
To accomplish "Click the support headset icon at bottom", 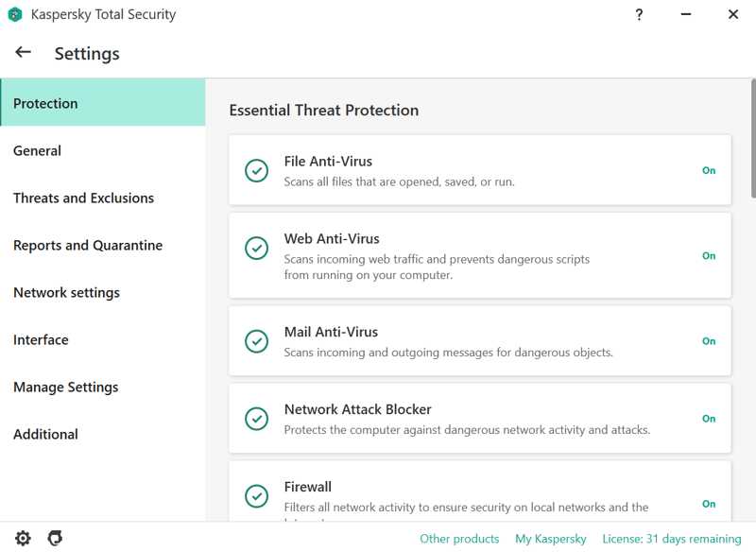I will [x=55, y=538].
